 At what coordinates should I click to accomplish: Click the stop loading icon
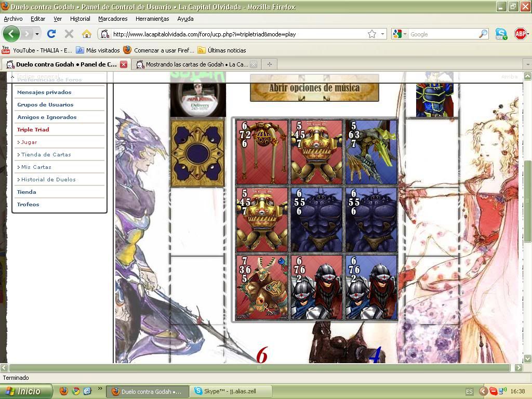[x=69, y=34]
